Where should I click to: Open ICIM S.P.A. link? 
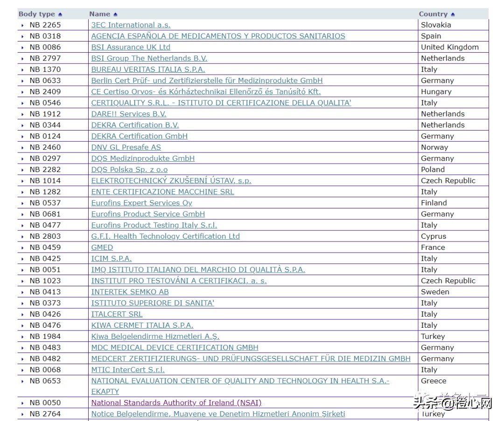(112, 258)
